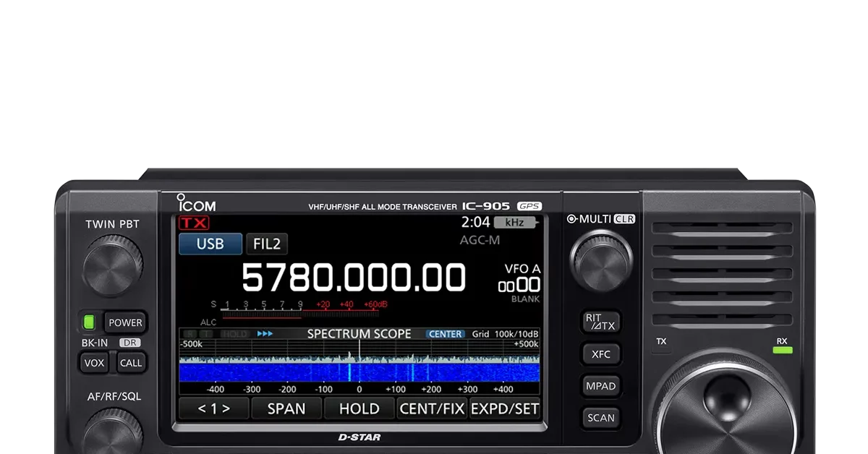Push the XFC button

(x=601, y=354)
